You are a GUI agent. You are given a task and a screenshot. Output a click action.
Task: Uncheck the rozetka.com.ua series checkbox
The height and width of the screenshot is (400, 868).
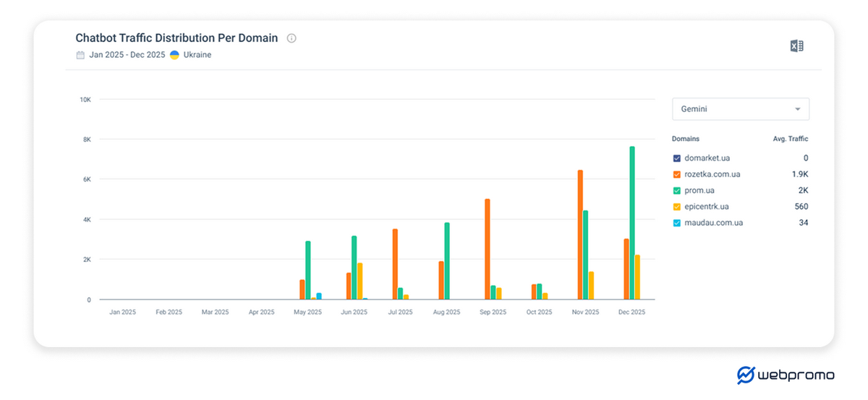(x=676, y=174)
